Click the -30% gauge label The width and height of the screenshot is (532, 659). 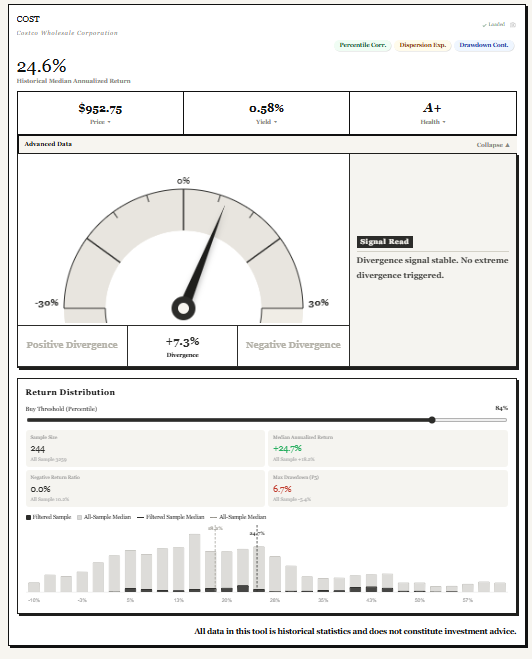click(47, 303)
